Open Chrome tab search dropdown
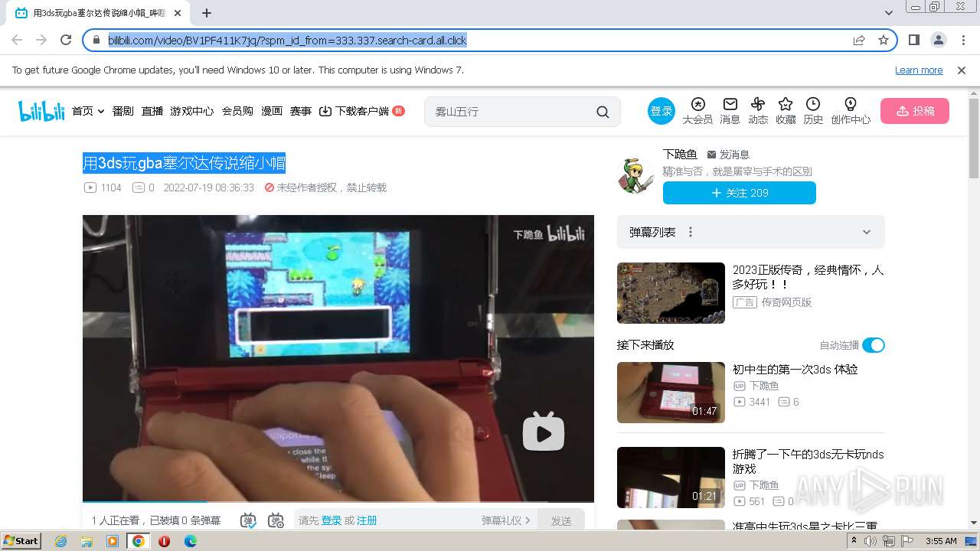The height and width of the screenshot is (551, 980). pyautogui.click(x=889, y=13)
